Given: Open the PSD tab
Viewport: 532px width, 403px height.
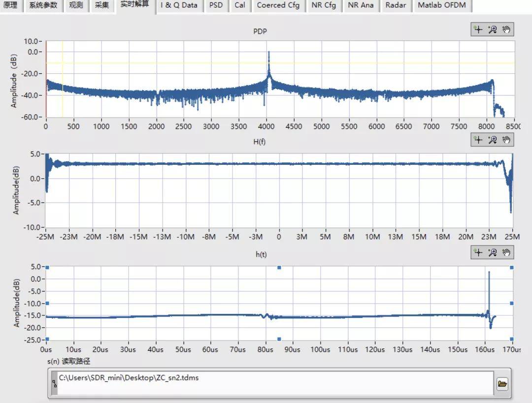Looking at the screenshot, I should click(x=216, y=5).
